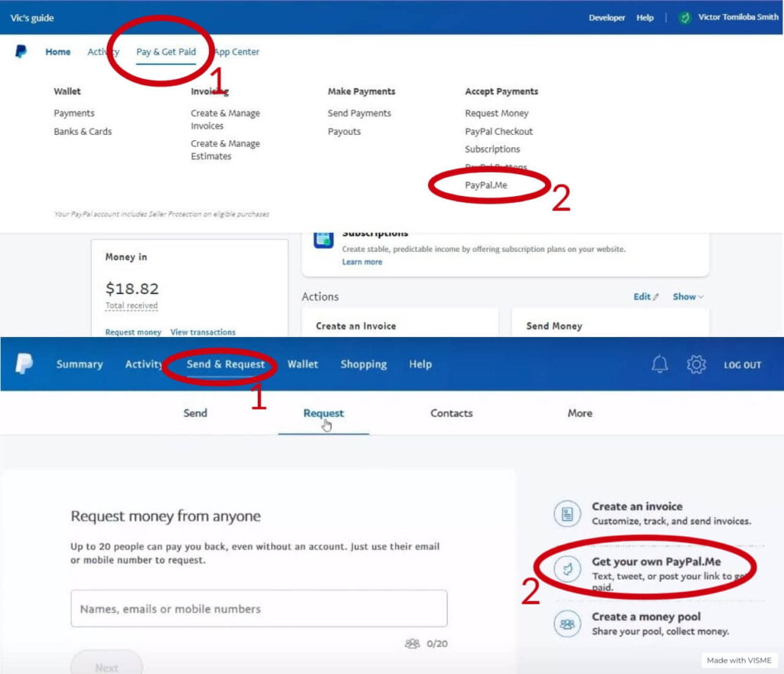Open Send Payments
Image resolution: width=784 pixels, height=674 pixels.
360,113
